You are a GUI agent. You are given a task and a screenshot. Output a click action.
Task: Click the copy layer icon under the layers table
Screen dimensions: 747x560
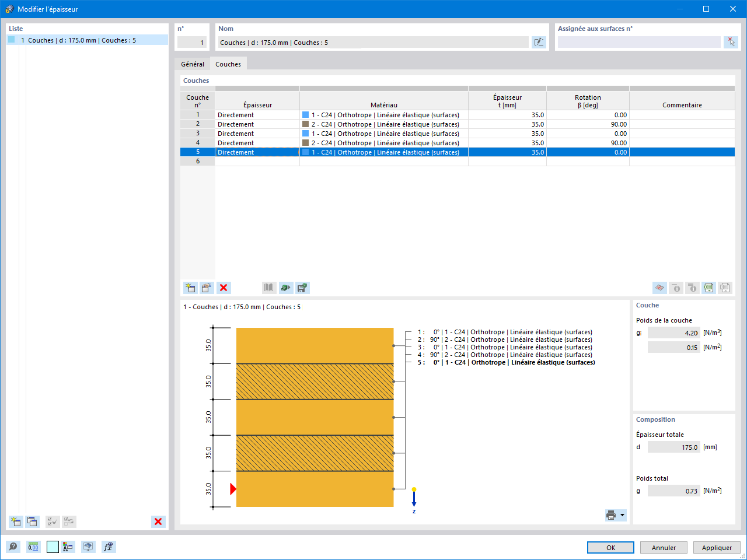(207, 288)
